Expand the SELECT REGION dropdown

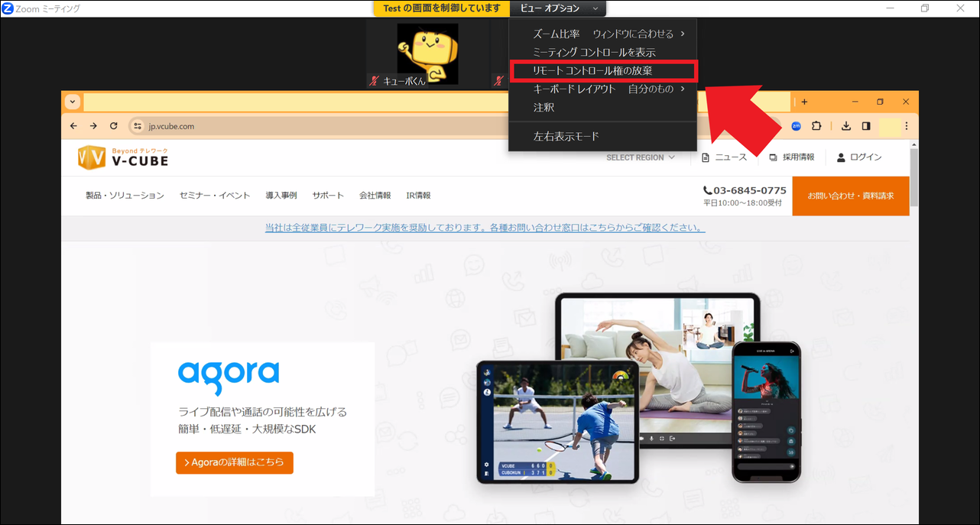[641, 157]
